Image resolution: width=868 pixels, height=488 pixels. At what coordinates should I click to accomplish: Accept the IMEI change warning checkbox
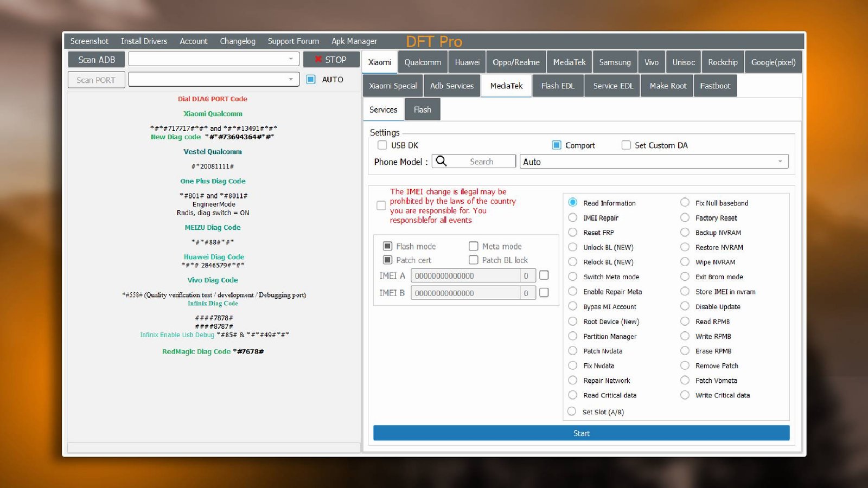point(381,206)
